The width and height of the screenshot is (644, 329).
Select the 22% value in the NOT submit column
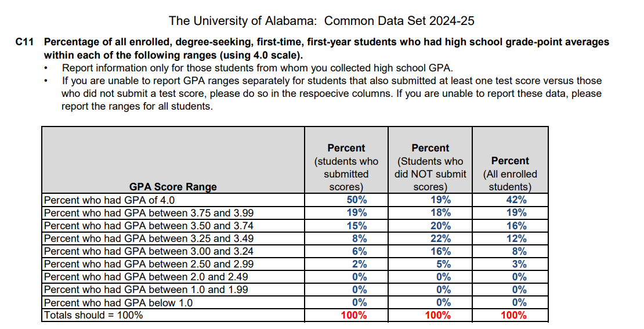tap(441, 238)
